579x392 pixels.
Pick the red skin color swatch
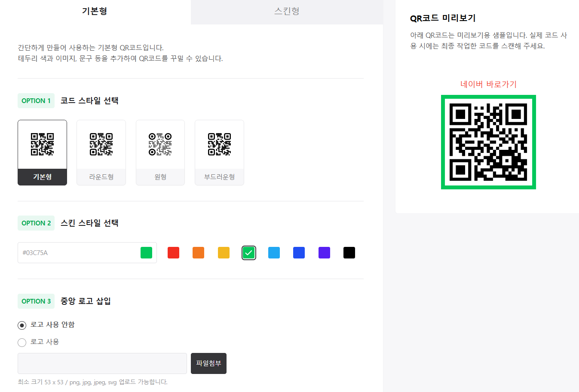pos(173,252)
